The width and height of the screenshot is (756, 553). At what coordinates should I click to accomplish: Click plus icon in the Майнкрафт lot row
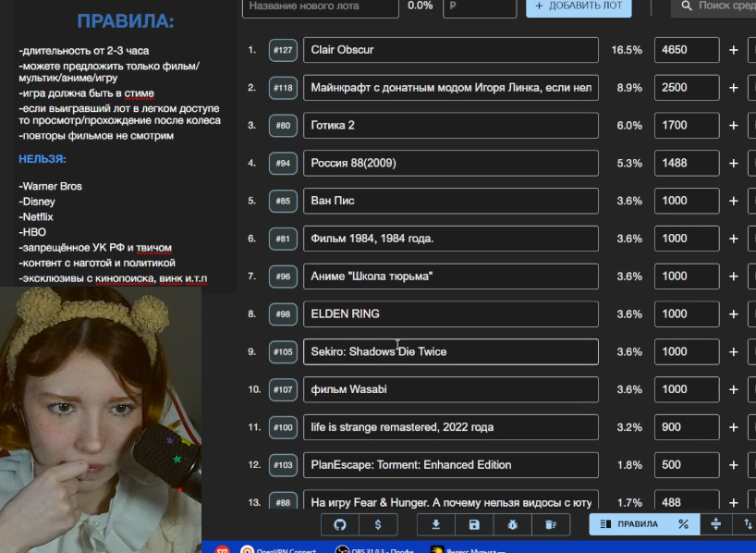click(733, 88)
